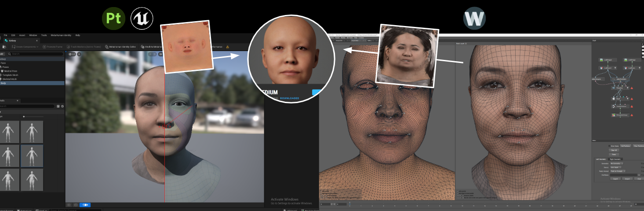Screen dimensions: 644x211
Task: Click the yellow warning icon in toolbar
Action: 228,47
